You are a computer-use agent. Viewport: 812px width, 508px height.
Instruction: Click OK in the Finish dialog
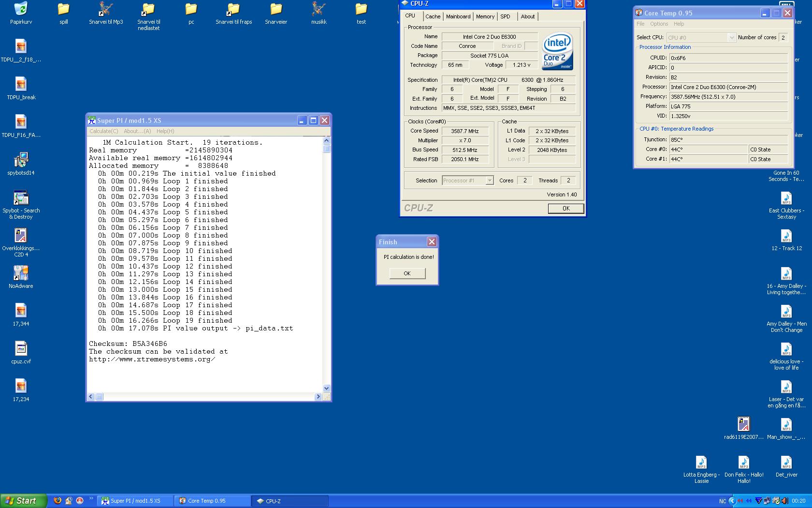(x=407, y=273)
